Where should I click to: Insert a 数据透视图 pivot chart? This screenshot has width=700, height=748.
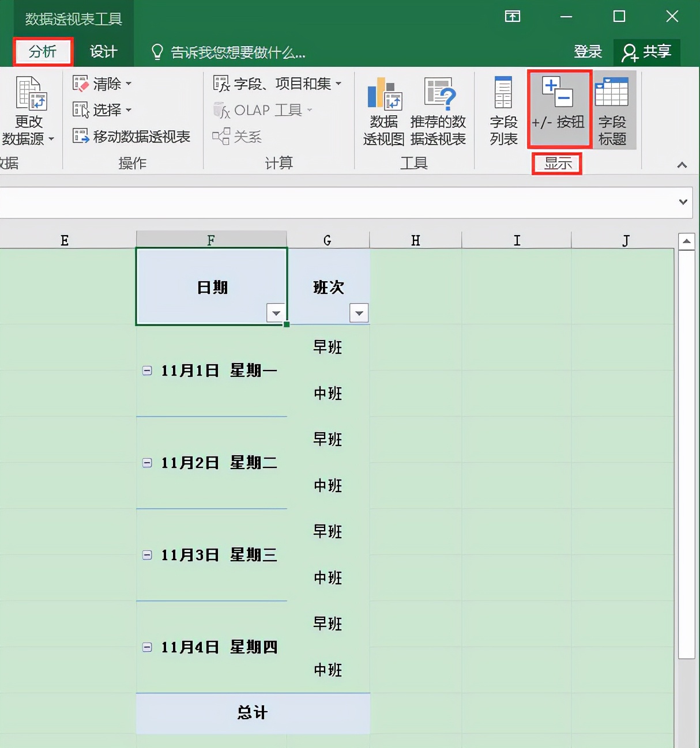pos(383,111)
